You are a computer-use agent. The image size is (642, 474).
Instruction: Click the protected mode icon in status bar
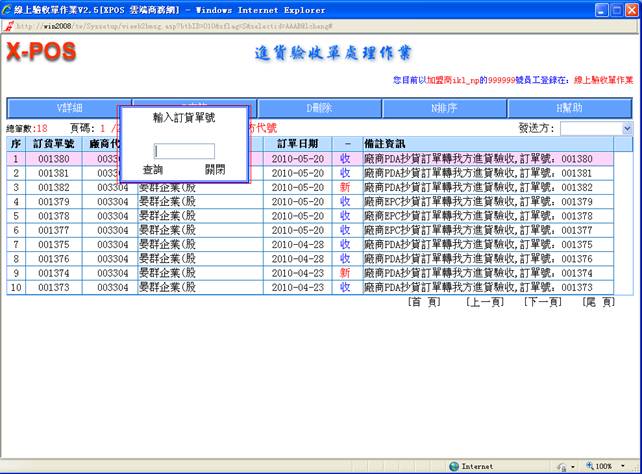[x=561, y=466]
